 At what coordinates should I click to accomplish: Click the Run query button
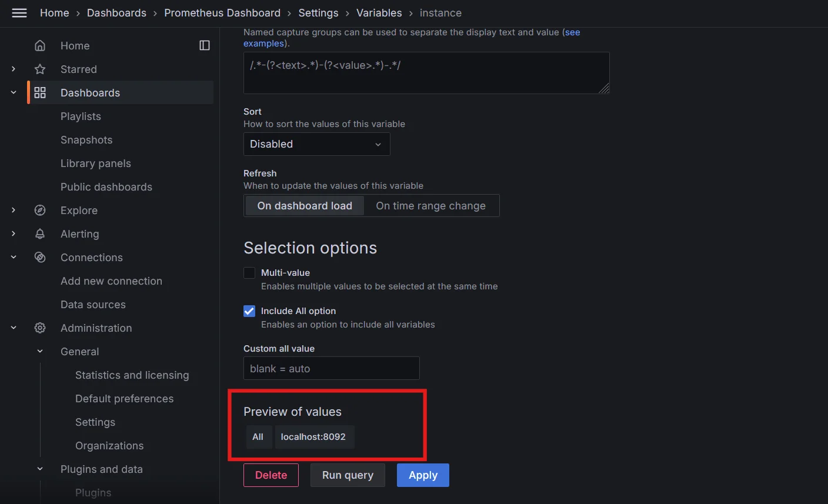tap(348, 475)
